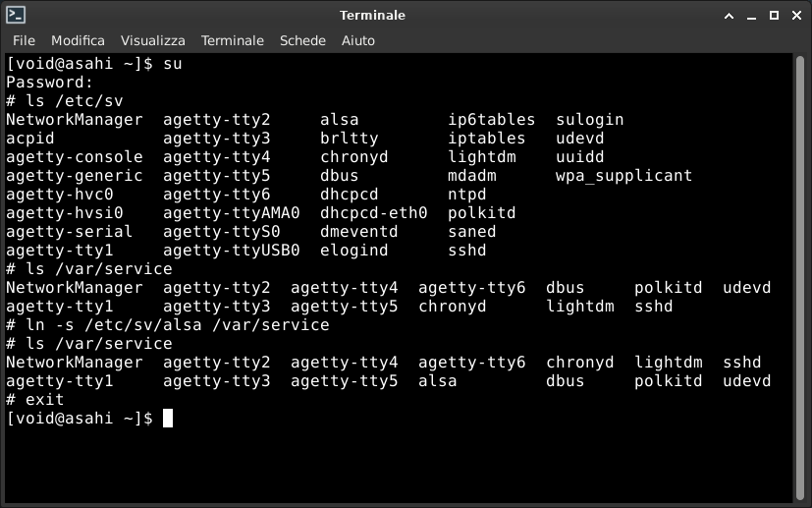Close the Terminale window
The image size is (812, 508).
click(x=797, y=16)
